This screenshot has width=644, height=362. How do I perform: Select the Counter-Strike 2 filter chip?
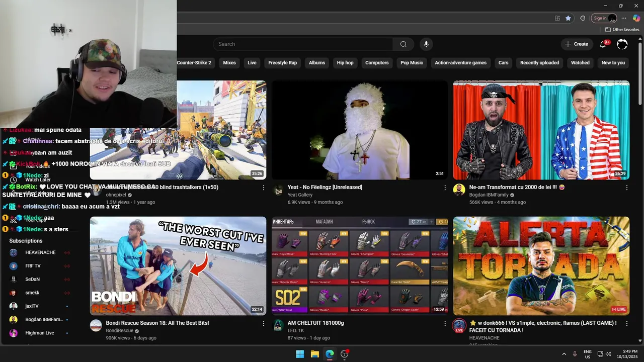[x=194, y=63]
